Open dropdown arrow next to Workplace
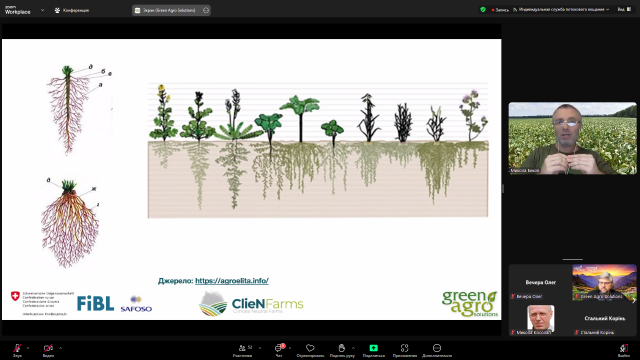 (x=42, y=10)
